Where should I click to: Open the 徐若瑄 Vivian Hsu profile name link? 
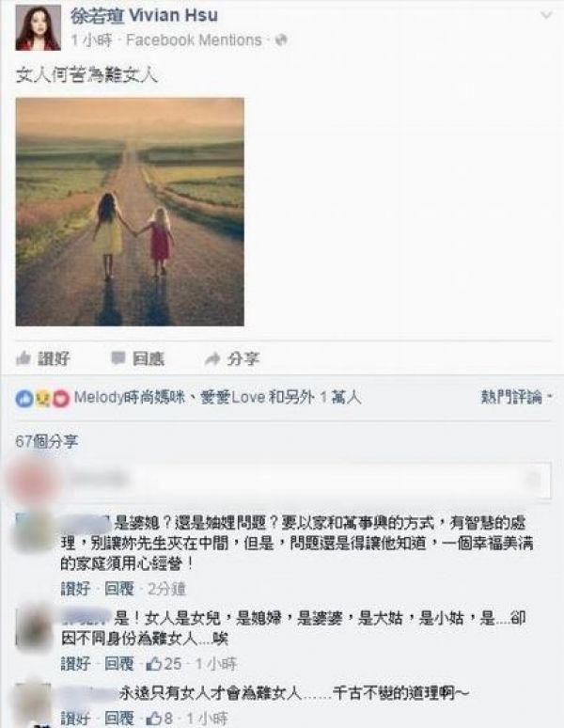(144, 15)
